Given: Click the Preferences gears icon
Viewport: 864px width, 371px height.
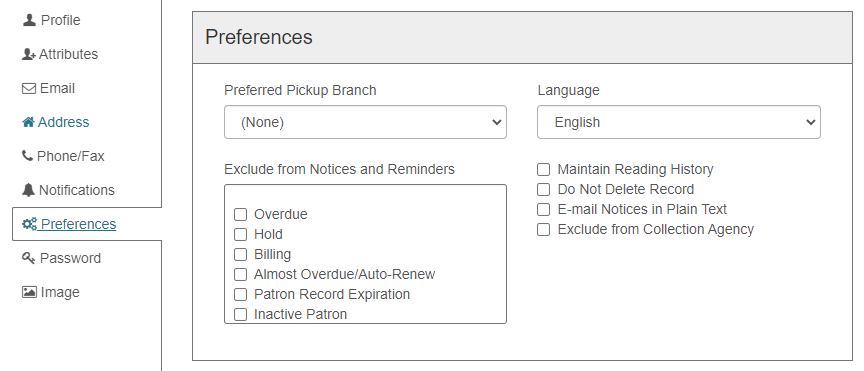Looking at the screenshot, I should pyautogui.click(x=29, y=224).
